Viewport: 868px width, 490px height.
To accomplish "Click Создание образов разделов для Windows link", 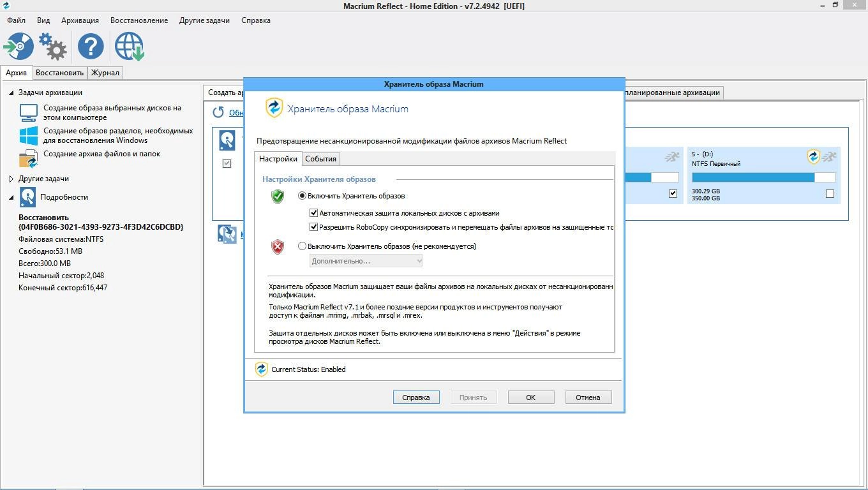I will tap(118, 136).
